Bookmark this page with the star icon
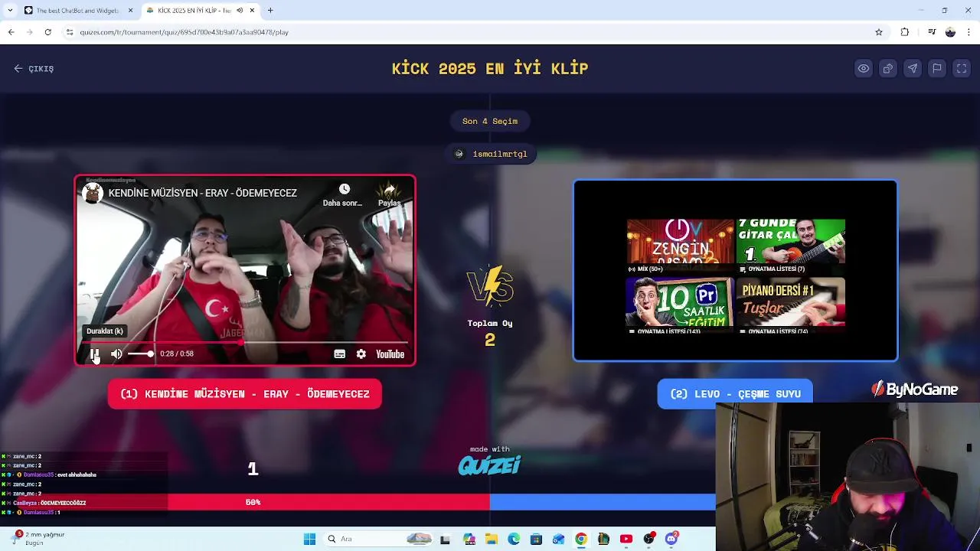 879,32
